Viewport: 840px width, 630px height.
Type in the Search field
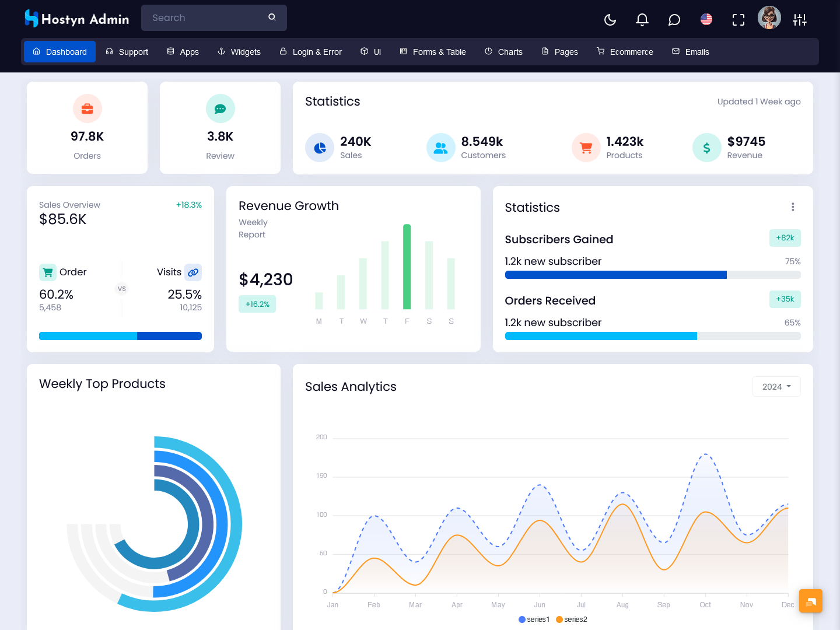204,18
